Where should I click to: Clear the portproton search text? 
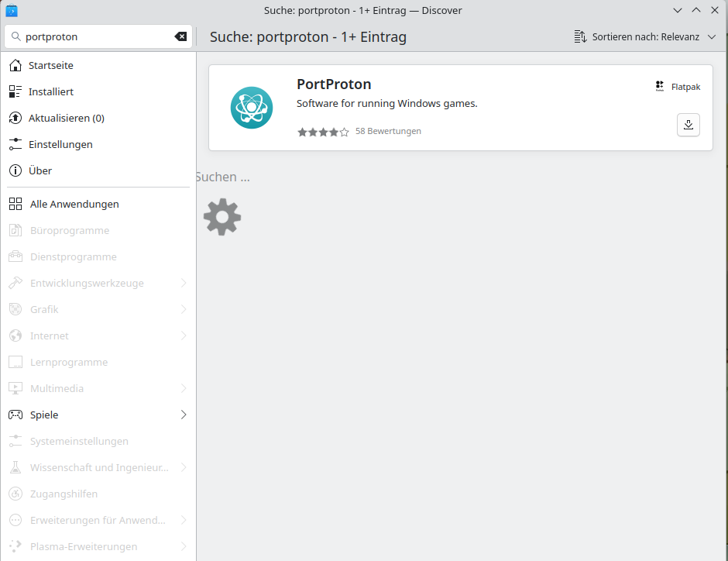tap(180, 36)
